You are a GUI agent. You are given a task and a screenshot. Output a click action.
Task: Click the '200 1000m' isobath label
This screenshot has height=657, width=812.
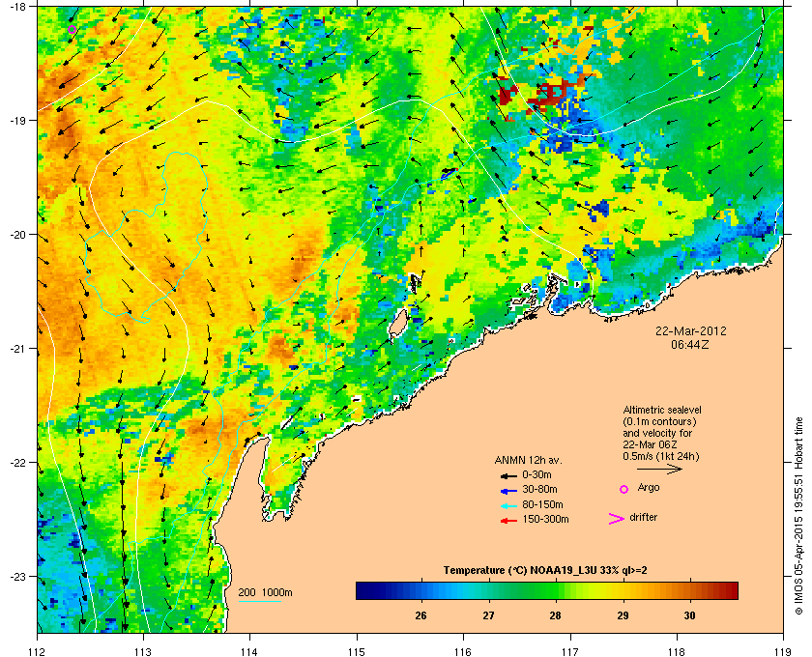265,592
